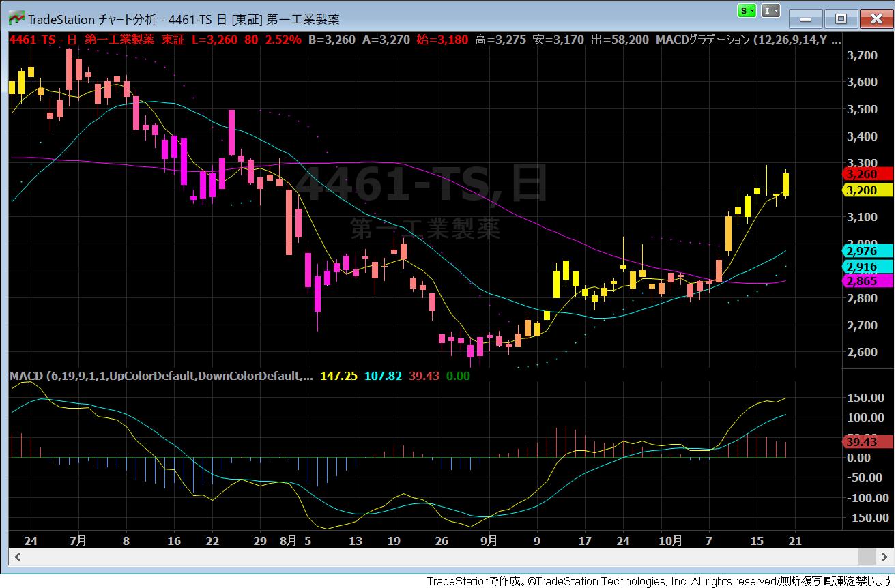The height and width of the screenshot is (588, 896).
Task: Click the 7月 label on date axis
Action: (x=78, y=541)
